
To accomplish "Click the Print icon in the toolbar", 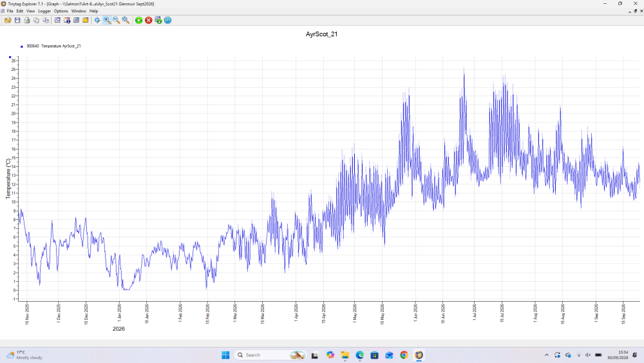I will coord(26,20).
